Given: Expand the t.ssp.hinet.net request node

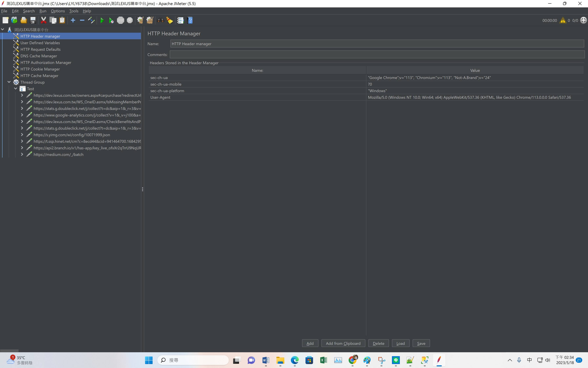Looking at the screenshot, I should [22, 141].
